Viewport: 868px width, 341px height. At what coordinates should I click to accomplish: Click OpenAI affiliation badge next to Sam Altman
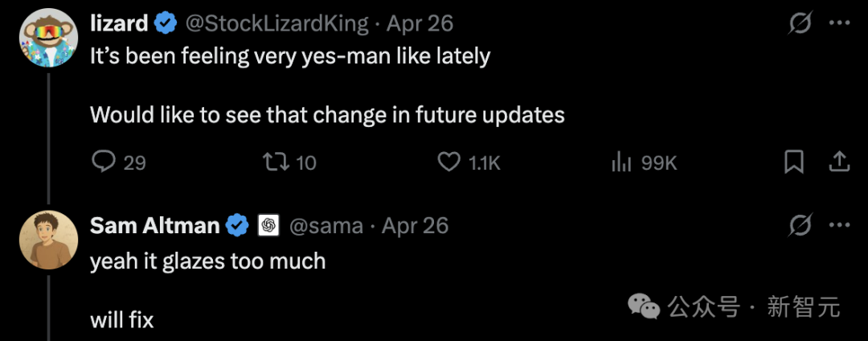(x=268, y=225)
